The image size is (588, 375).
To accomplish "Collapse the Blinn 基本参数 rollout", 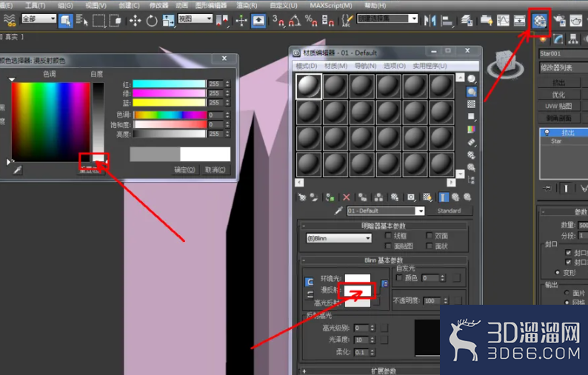I will point(383,260).
